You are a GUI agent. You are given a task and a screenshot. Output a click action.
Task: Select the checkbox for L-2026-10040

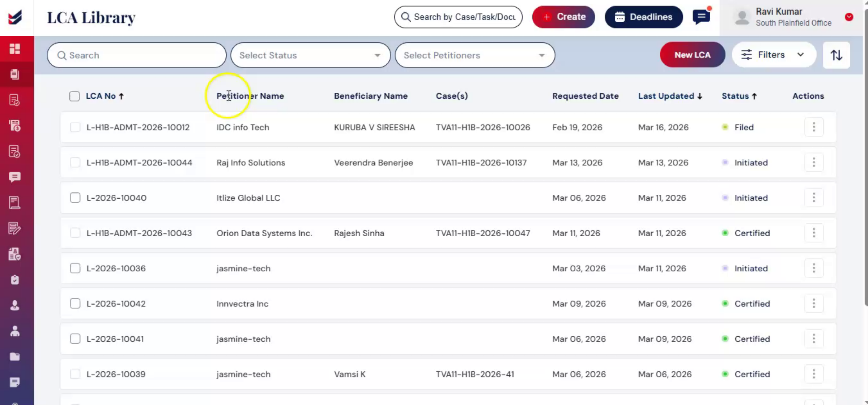point(75,198)
